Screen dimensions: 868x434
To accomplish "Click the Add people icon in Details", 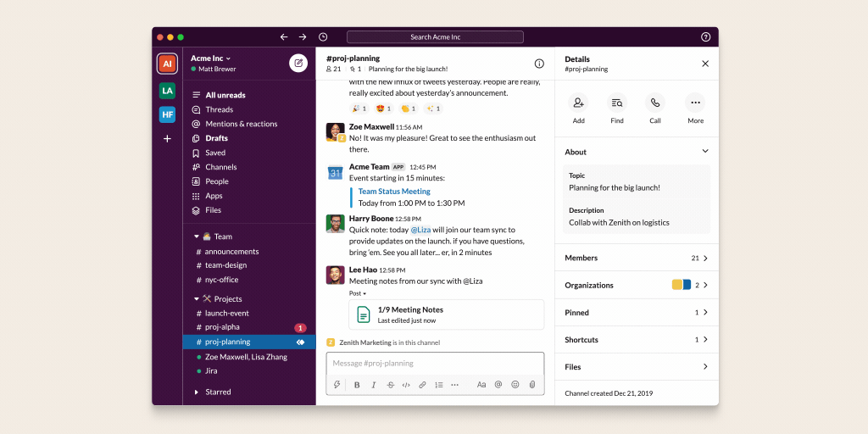I will (578, 103).
